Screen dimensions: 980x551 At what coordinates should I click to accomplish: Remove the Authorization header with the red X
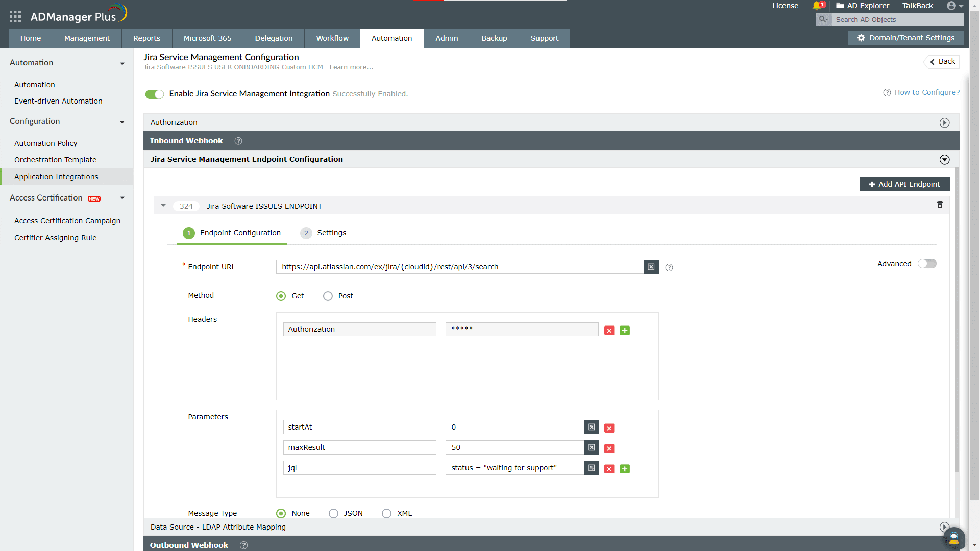609,331
